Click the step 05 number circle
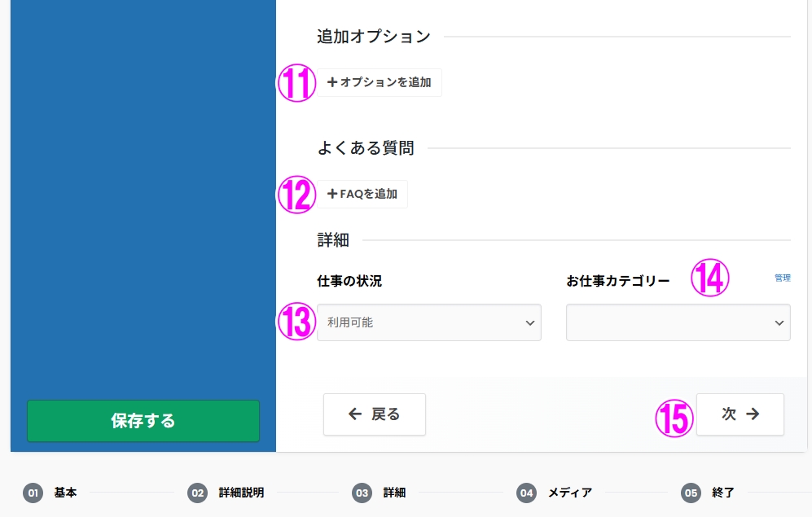Screen dimensions: 812x517 coord(691,493)
